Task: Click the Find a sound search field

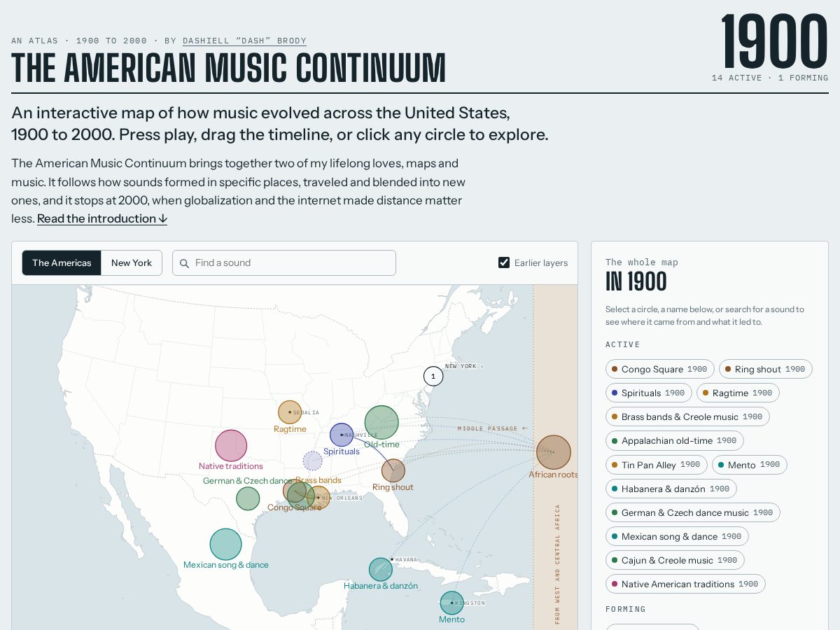Action: coord(284,263)
